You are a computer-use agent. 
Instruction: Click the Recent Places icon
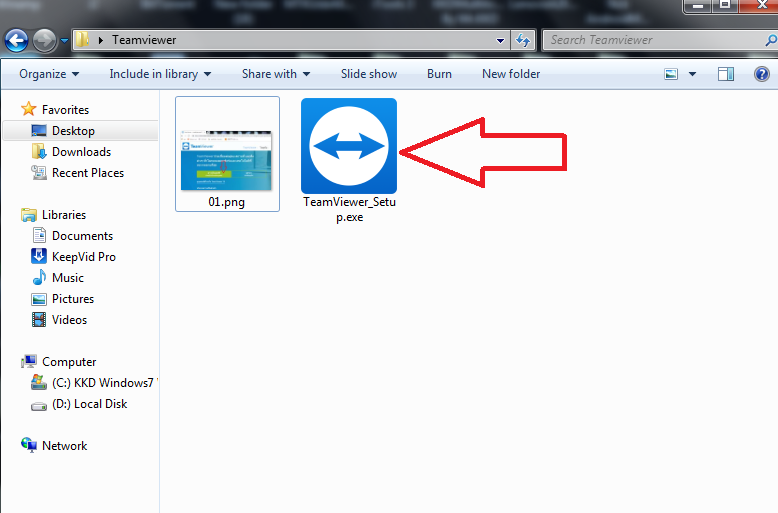(x=39, y=172)
